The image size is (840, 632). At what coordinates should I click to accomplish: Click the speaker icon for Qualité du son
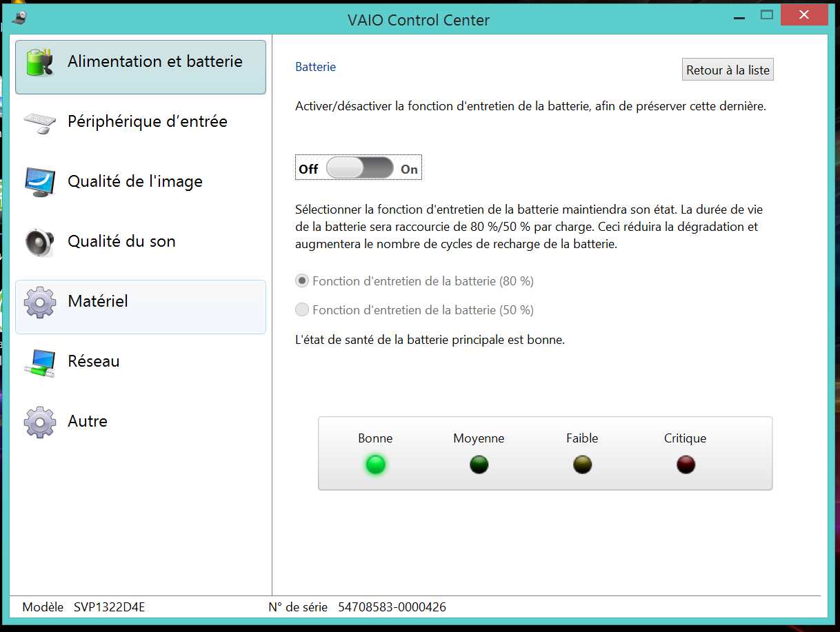pos(40,242)
